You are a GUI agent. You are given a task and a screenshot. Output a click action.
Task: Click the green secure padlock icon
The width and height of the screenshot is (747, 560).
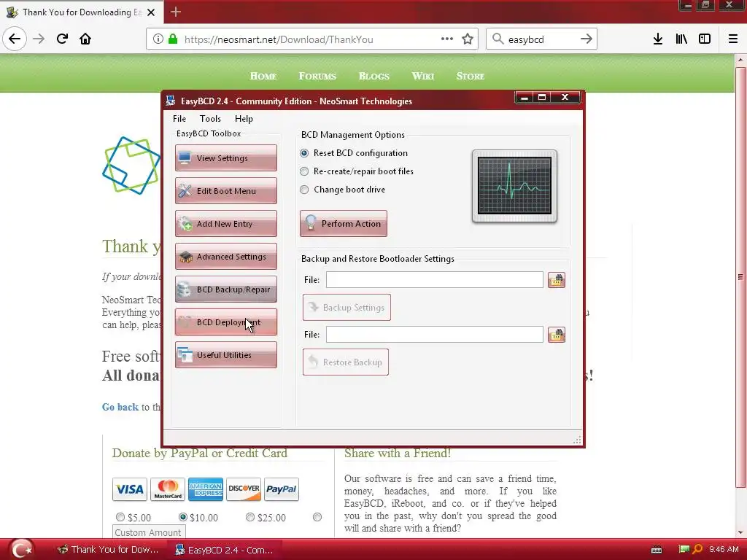click(173, 39)
